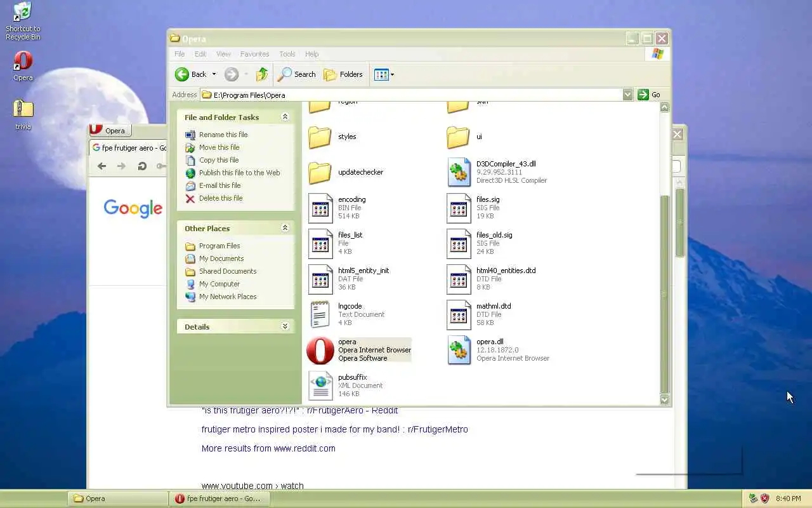Click the Opera menu button in browser window
Viewport: 812px width, 508px height.
[x=110, y=130]
